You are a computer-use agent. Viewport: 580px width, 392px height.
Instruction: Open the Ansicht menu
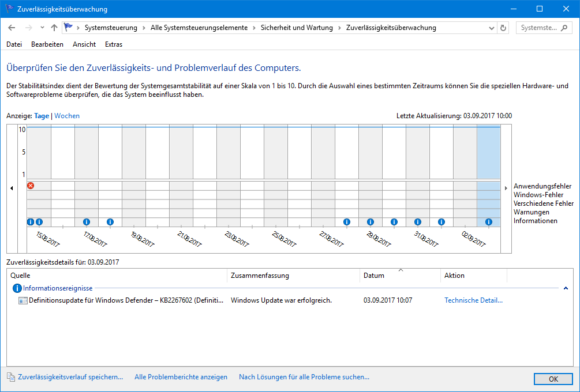tap(84, 44)
